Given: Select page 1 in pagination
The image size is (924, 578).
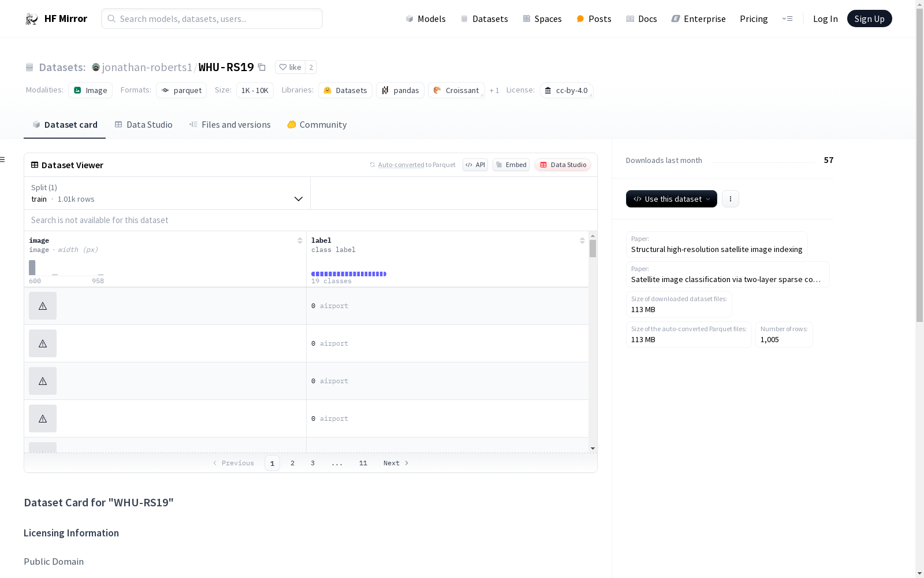Looking at the screenshot, I should coord(272,463).
